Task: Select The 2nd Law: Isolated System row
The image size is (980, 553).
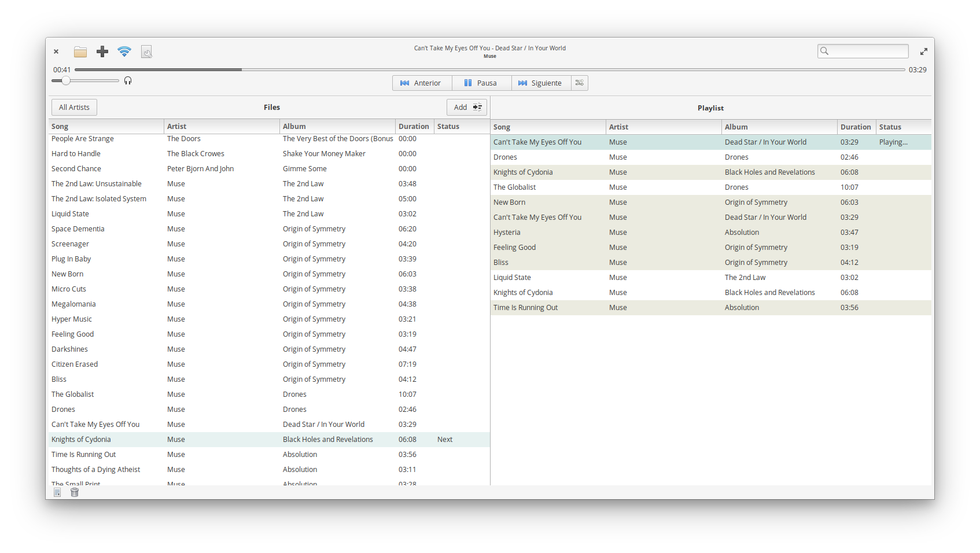Action: click(x=269, y=198)
